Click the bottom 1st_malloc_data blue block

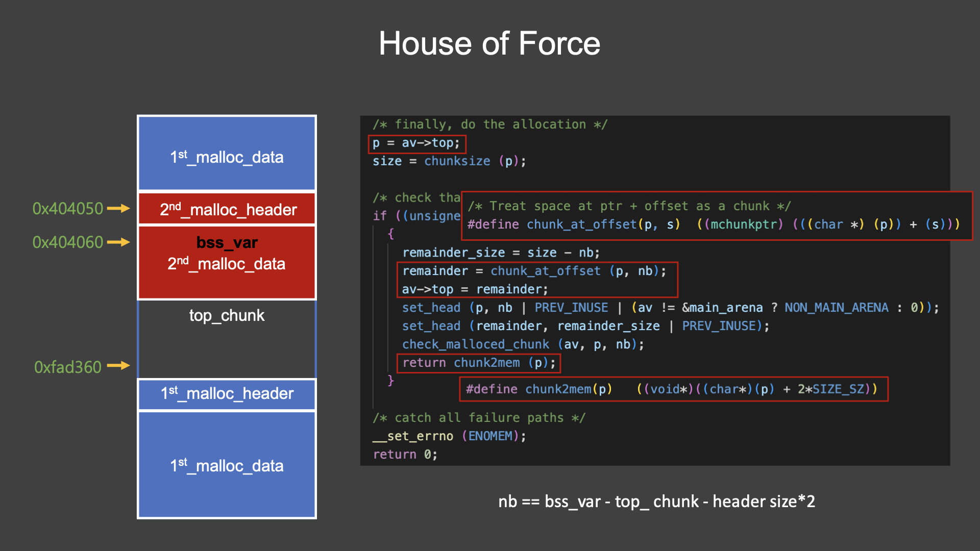(x=227, y=465)
